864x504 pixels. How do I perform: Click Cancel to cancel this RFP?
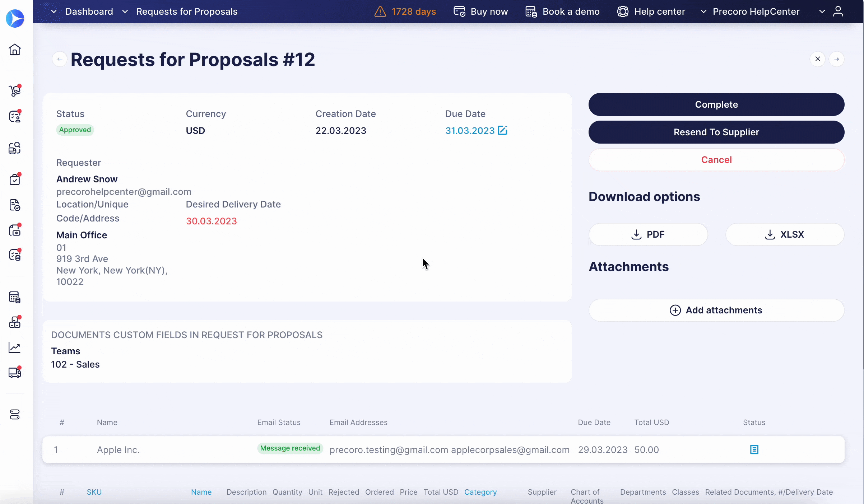(716, 159)
